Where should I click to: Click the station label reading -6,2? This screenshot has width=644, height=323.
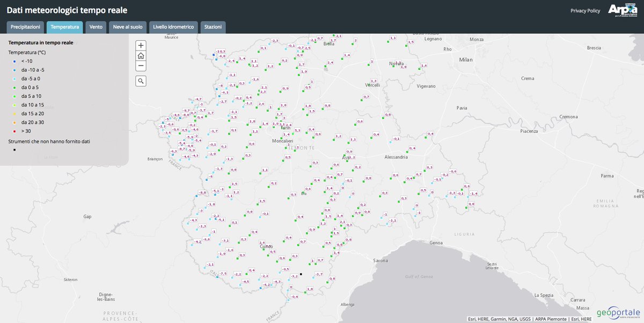[267, 284]
